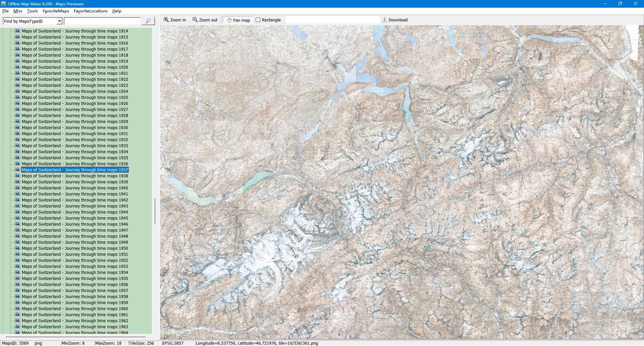This screenshot has height=346, width=644.
Task: Enable the Rectangle selection tool
Action: 258,20
